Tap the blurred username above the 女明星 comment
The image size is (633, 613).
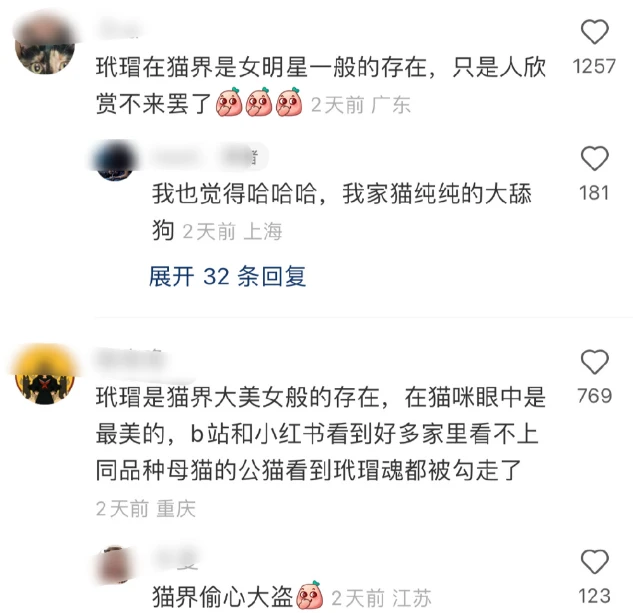coord(119,28)
